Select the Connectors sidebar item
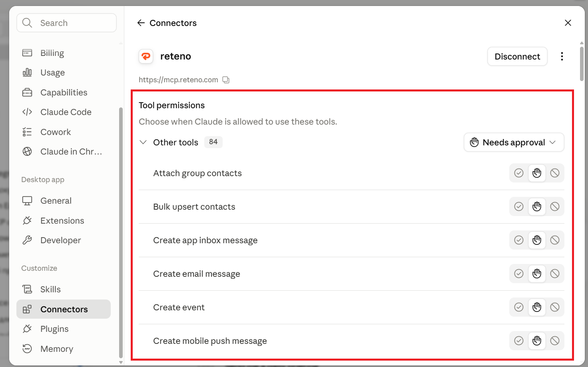588x367 pixels. [64, 309]
